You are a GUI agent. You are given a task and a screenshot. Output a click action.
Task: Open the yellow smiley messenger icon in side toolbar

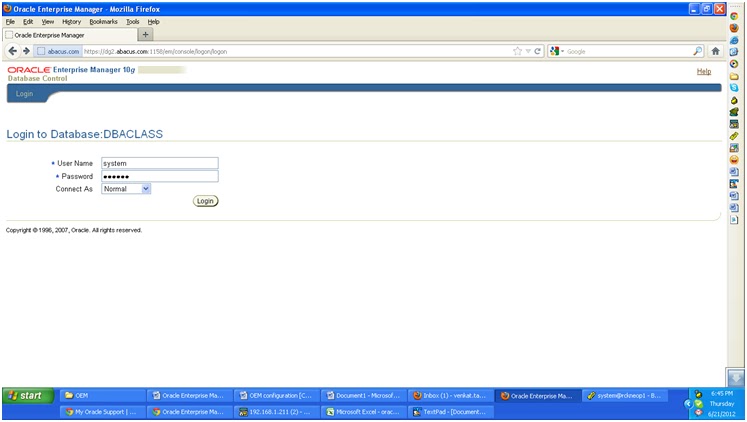point(734,160)
